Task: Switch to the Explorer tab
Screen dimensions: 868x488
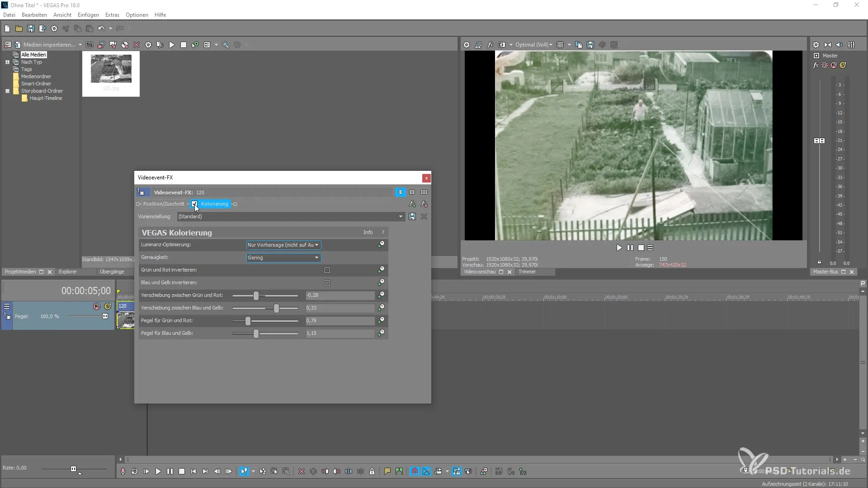Action: point(68,272)
